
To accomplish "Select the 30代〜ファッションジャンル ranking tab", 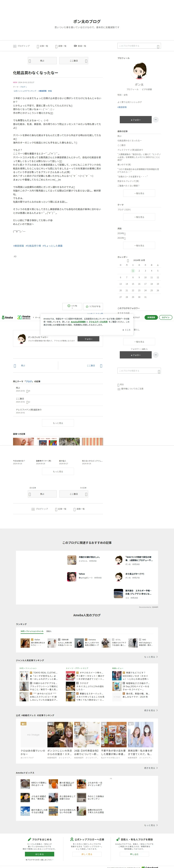I will [x=32, y=631].
